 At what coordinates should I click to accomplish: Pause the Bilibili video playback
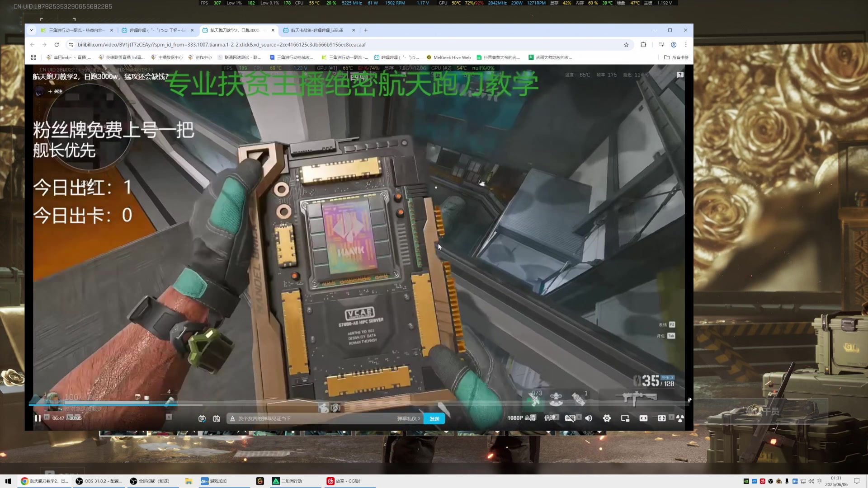tap(38, 418)
